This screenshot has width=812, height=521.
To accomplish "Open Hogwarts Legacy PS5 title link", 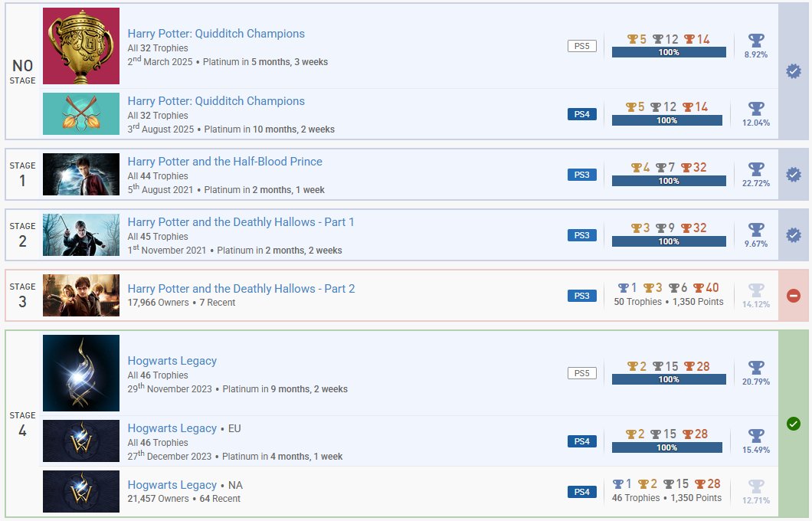I will (172, 361).
